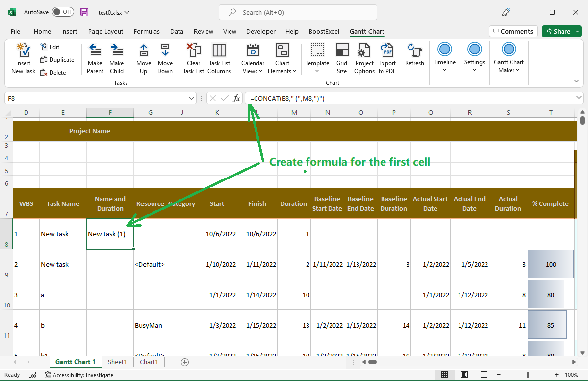
Task: Open the Project Options
Action: tap(364, 58)
